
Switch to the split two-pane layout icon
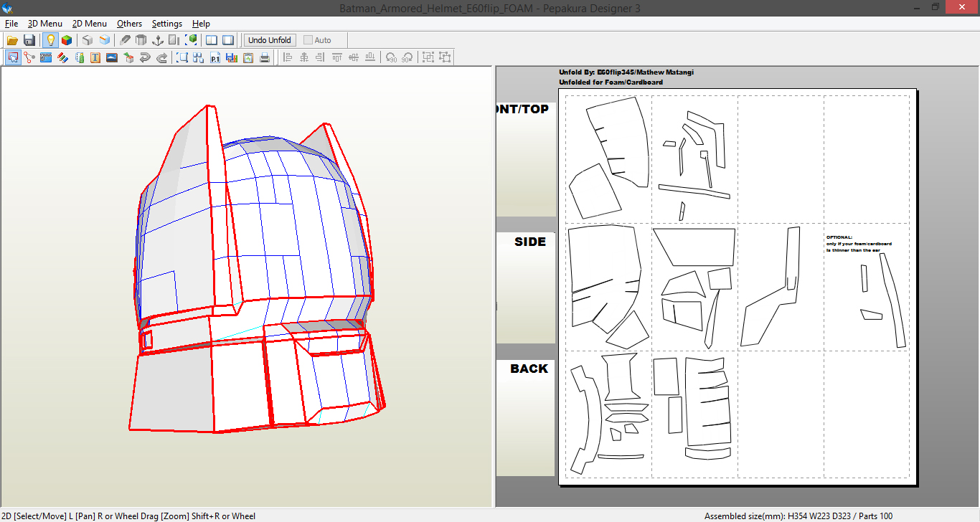tap(212, 40)
